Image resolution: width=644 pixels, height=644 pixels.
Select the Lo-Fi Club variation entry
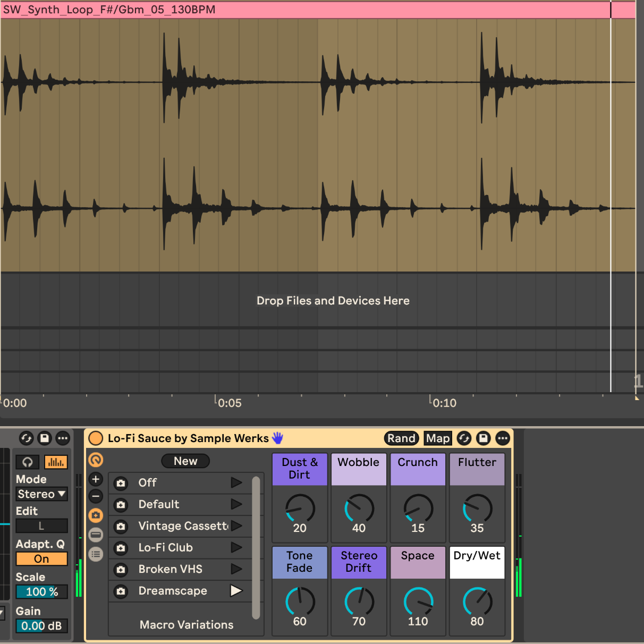pos(166,548)
